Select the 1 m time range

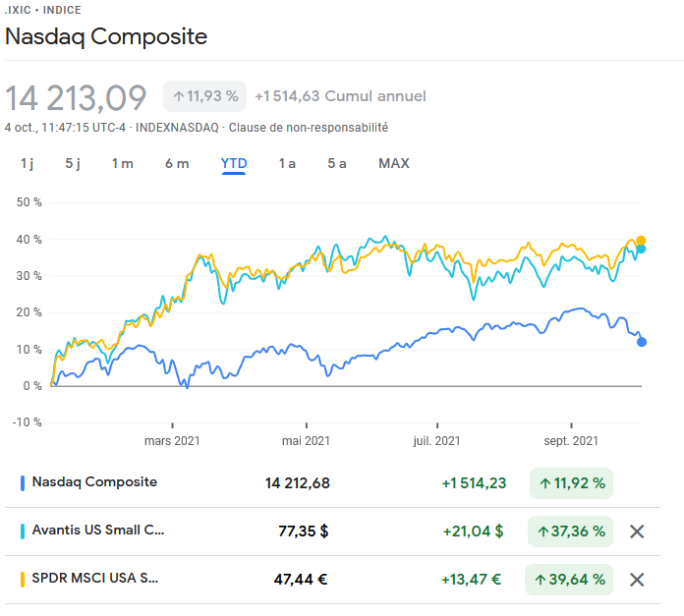coord(122,163)
